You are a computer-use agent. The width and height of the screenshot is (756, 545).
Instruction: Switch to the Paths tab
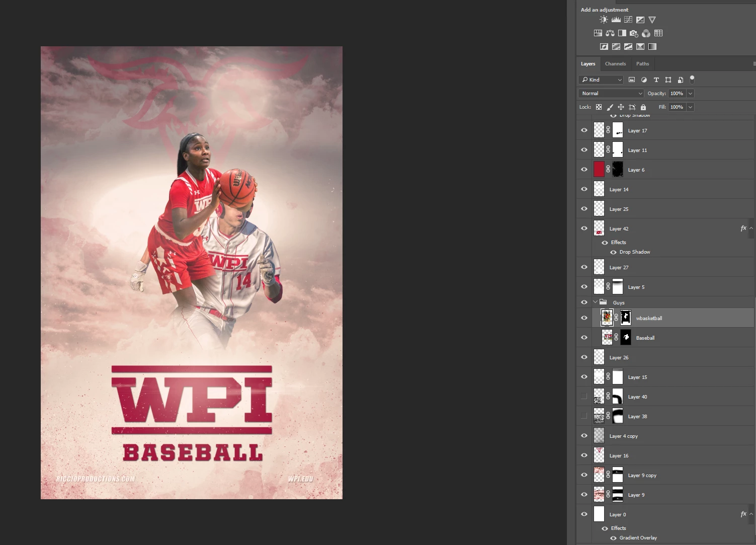tap(642, 64)
